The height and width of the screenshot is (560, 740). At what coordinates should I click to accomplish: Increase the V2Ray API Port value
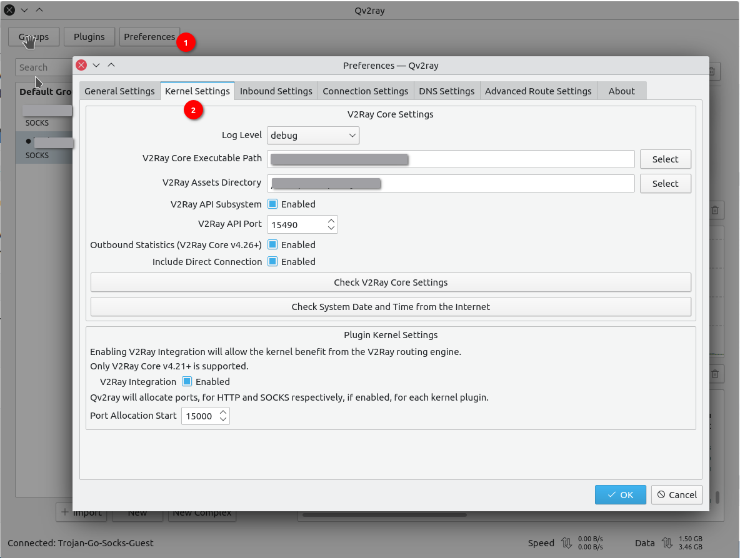pyautogui.click(x=331, y=220)
